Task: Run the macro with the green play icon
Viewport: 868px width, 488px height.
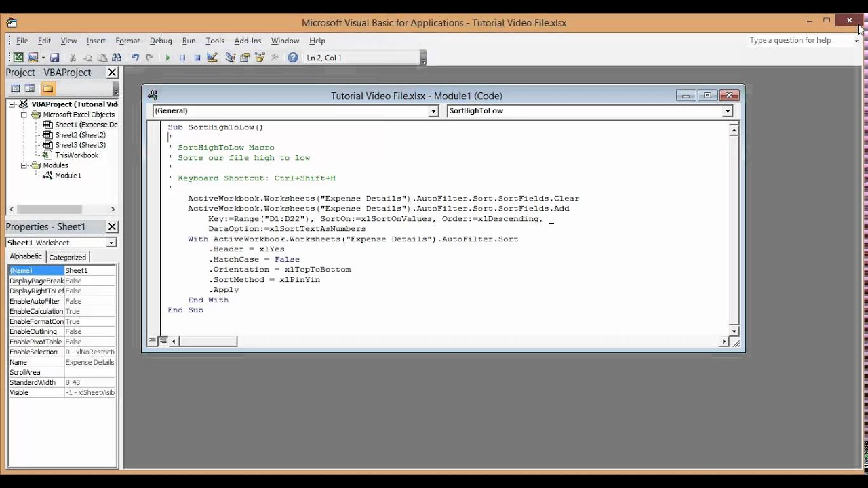Action: click(x=167, y=58)
